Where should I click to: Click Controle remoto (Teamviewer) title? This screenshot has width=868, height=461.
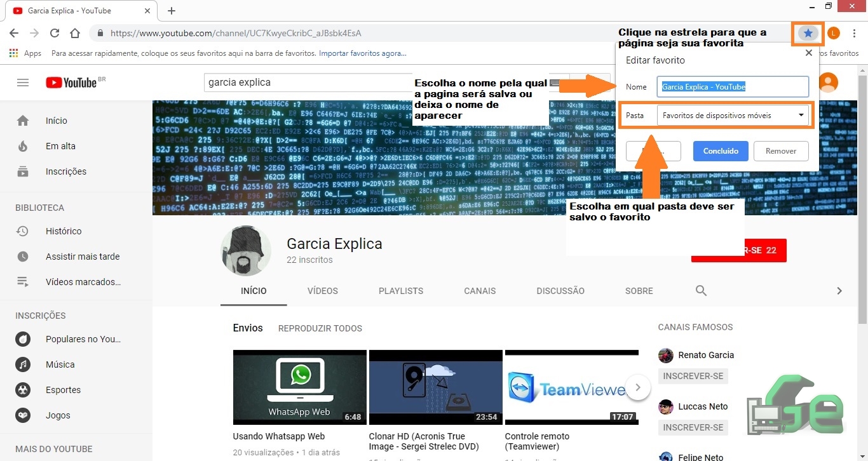[537, 441]
